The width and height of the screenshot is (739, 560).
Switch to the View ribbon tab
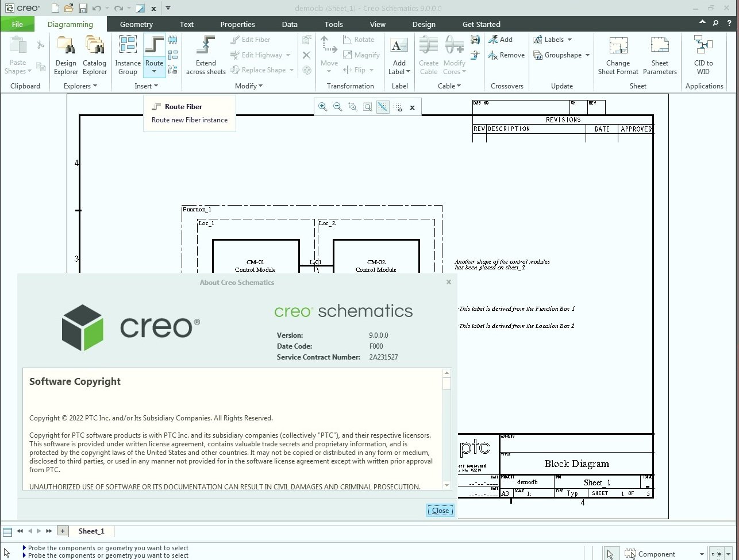tap(378, 24)
